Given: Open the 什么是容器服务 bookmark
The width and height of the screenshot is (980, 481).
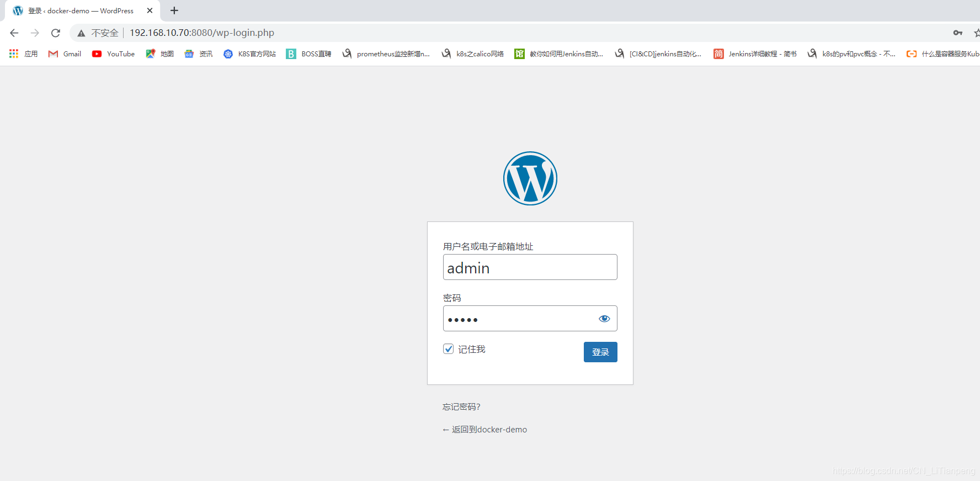Looking at the screenshot, I should click(x=942, y=54).
